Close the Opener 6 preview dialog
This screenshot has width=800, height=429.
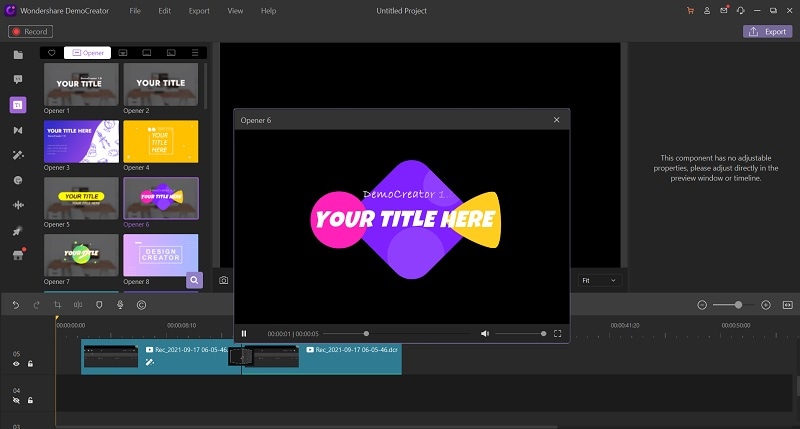[557, 120]
